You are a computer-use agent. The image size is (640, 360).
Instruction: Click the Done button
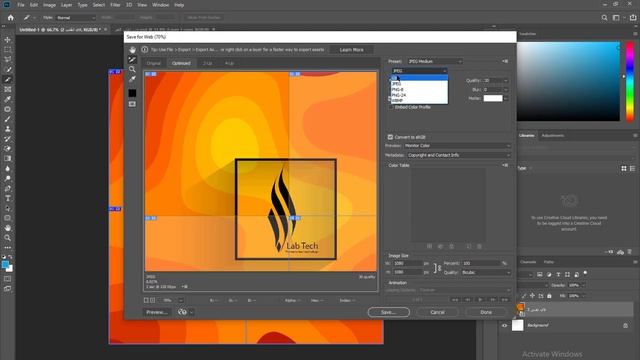click(486, 312)
